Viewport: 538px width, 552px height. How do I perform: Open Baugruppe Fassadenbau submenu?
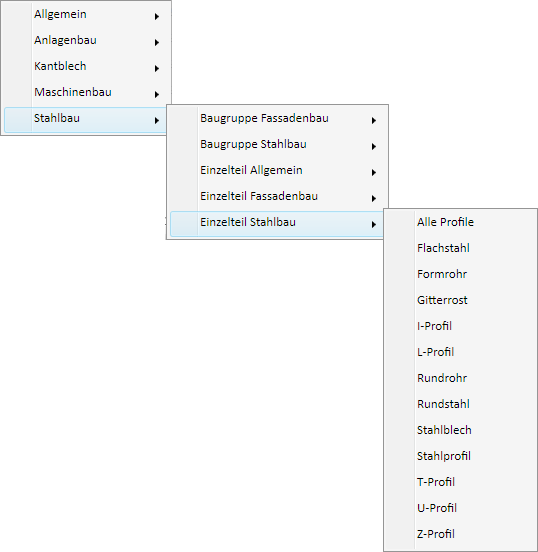(x=277, y=119)
